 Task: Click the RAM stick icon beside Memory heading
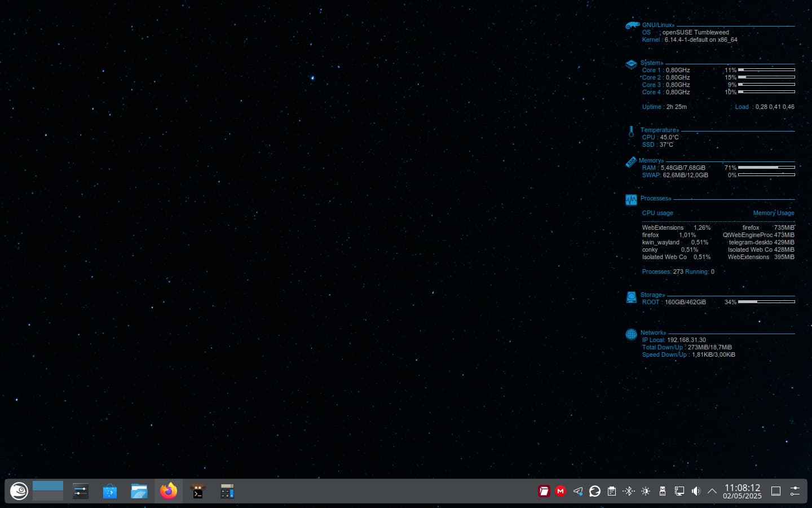pyautogui.click(x=631, y=162)
